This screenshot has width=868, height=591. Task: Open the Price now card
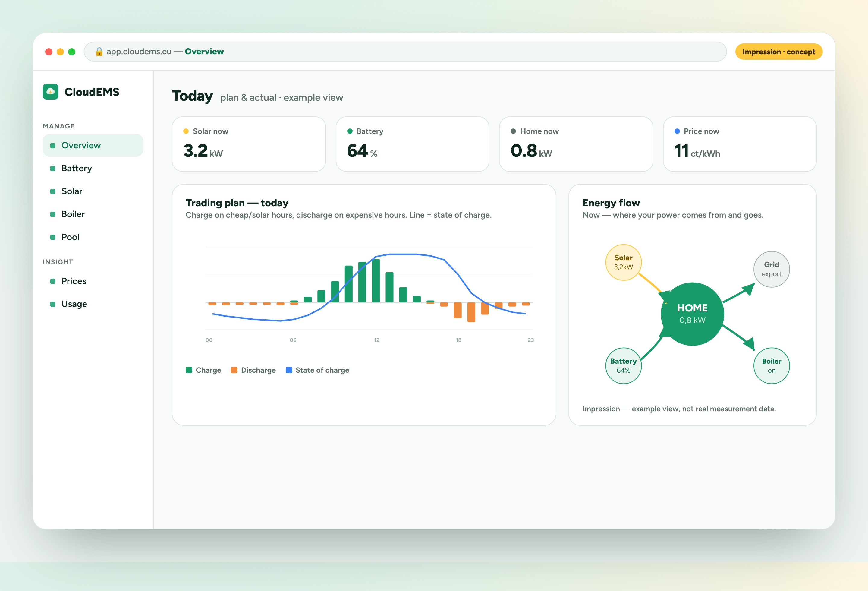click(740, 144)
